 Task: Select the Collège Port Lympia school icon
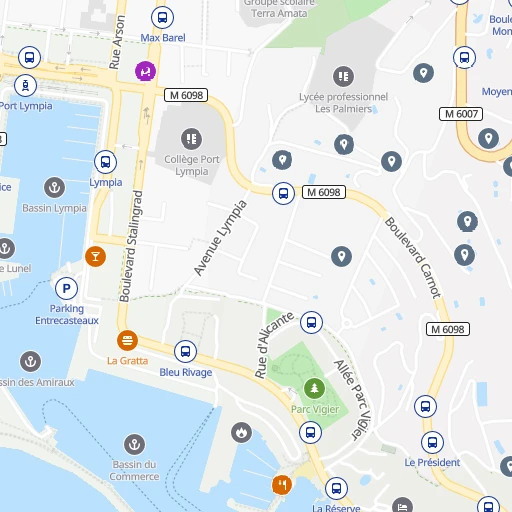[x=191, y=139]
